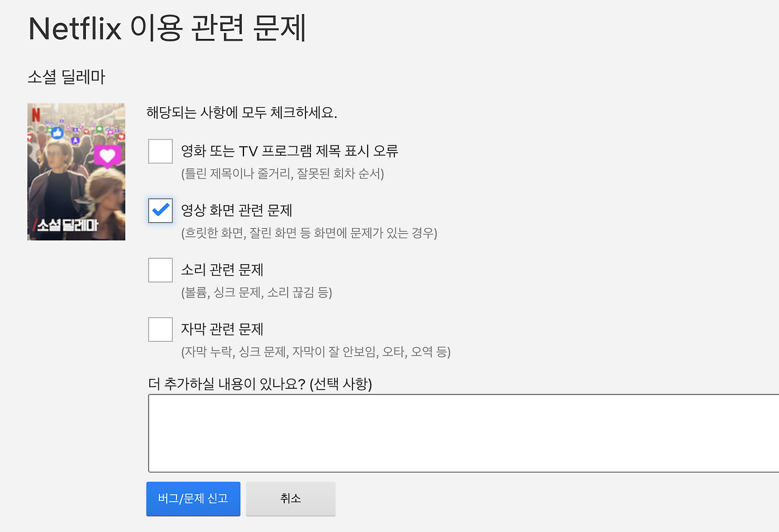Submit with the 버그/문제 신고 button

coord(194,499)
